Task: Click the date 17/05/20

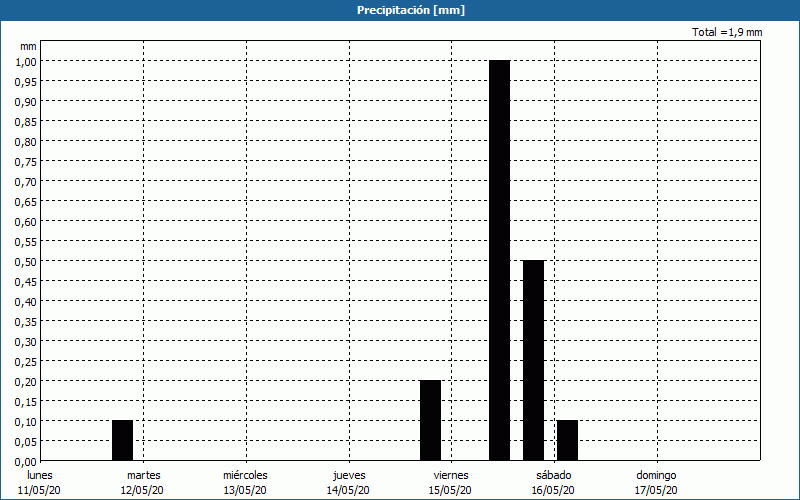Action: click(656, 490)
